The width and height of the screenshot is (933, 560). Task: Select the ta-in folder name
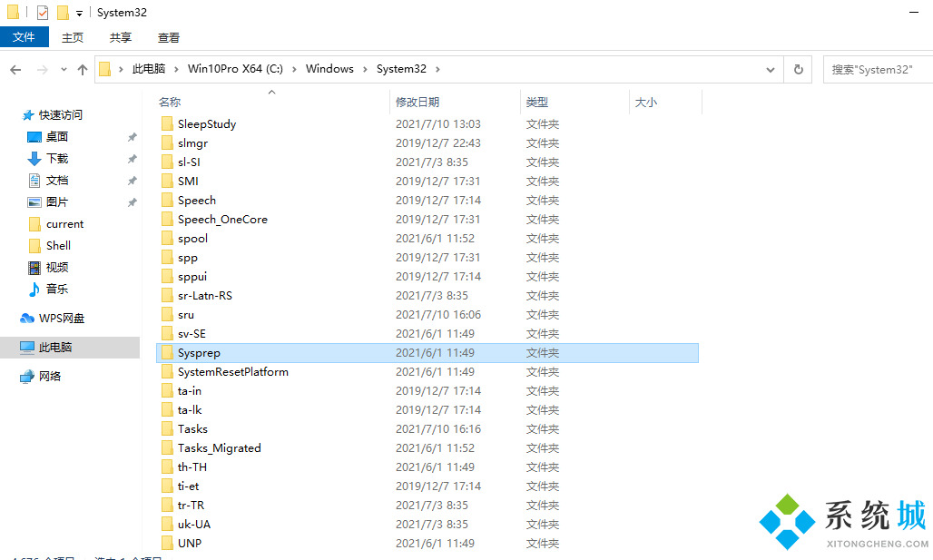pos(189,390)
